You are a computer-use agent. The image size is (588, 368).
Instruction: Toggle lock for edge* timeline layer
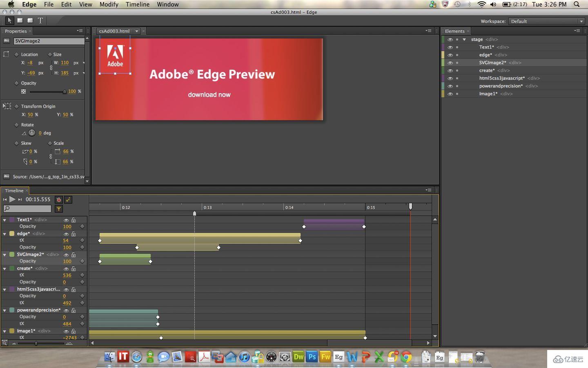pyautogui.click(x=73, y=234)
